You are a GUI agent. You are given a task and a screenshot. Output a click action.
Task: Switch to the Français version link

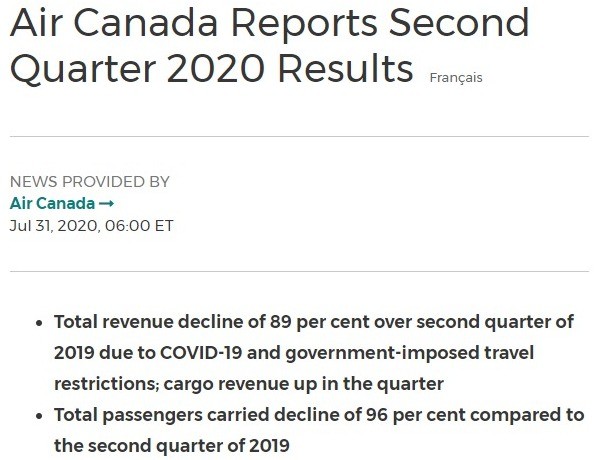(x=456, y=78)
